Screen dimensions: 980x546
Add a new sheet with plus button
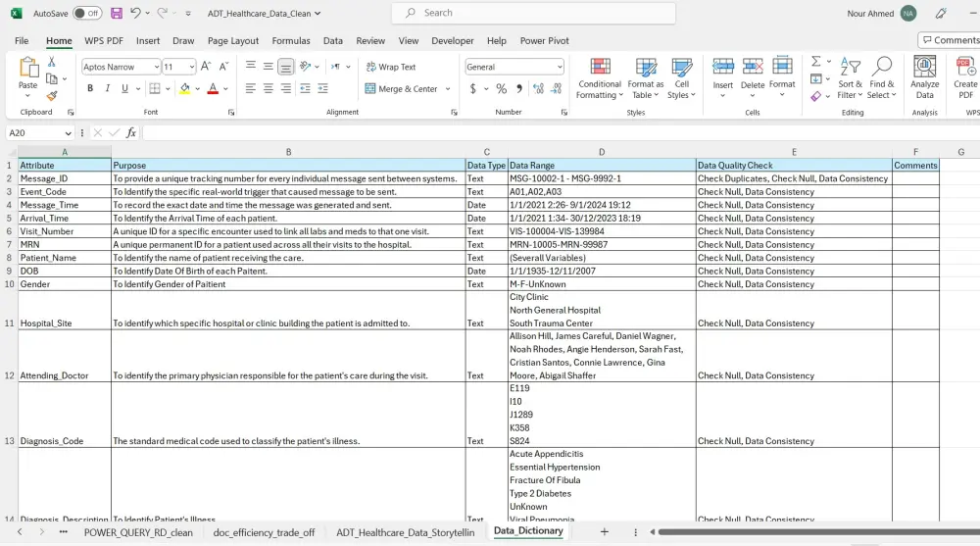[604, 531]
